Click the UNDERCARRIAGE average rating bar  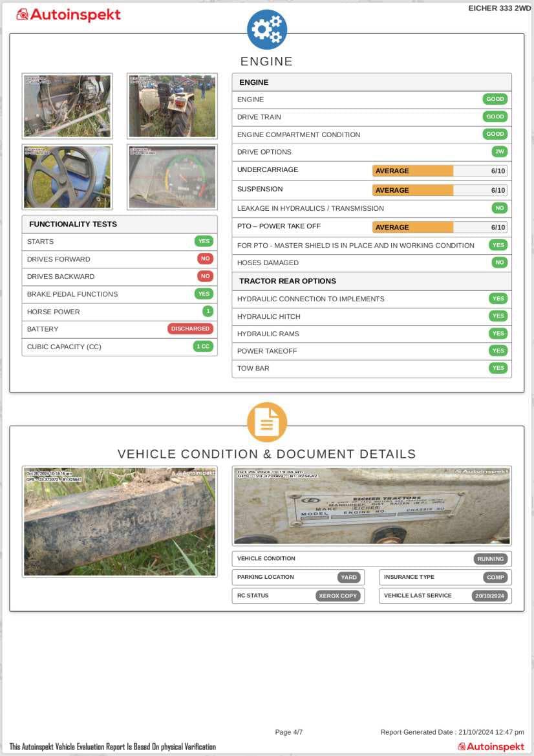click(440, 171)
